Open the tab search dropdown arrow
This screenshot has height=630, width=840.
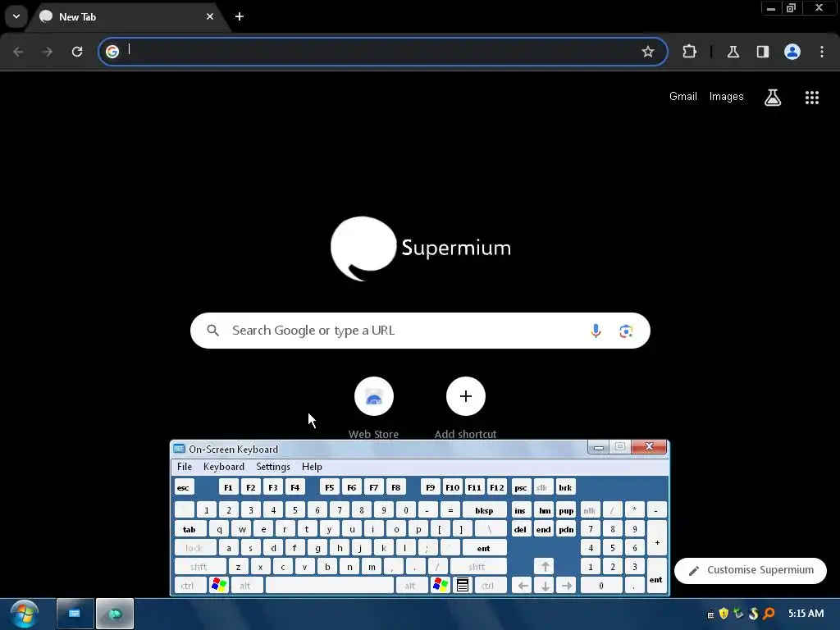click(16, 16)
